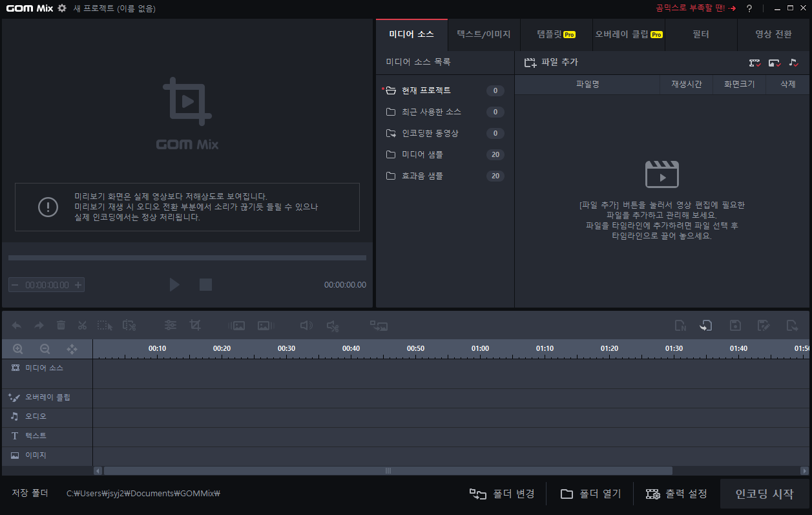This screenshot has width=812, height=515.
Task: Select 미디어 샘플 folder
Action: tap(445, 154)
